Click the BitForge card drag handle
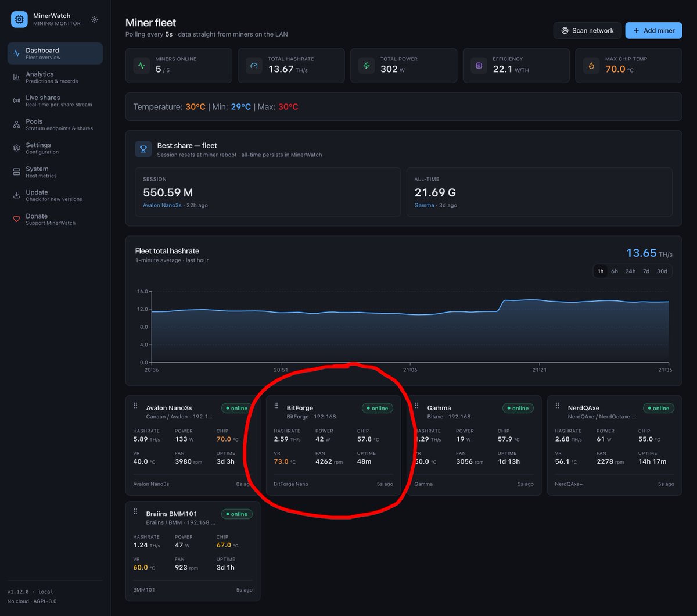This screenshot has height=616, width=697. [x=276, y=406]
